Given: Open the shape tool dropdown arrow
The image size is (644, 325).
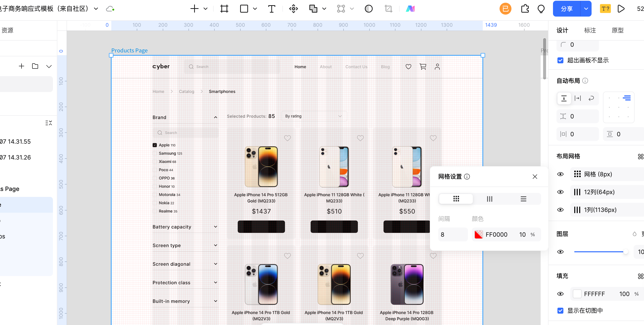Looking at the screenshot, I should [255, 9].
